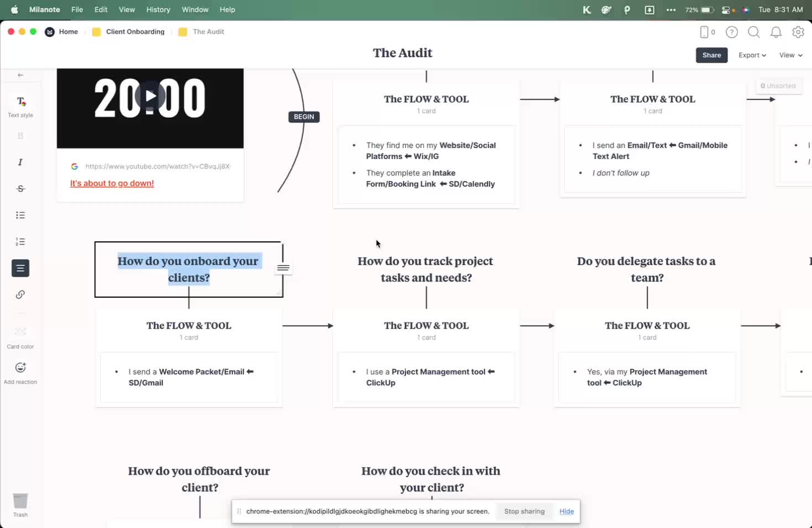The image size is (812, 528).
Task: Open the History menu in the menu bar
Action: click(158, 9)
